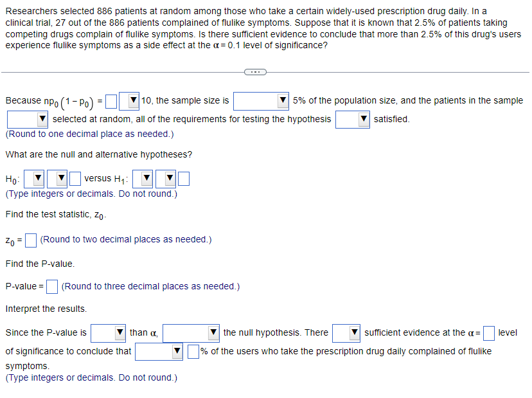This screenshot has height=398, width=532.
Task: Open the dropdown before the word 'satisfied'
Action: click(352, 119)
